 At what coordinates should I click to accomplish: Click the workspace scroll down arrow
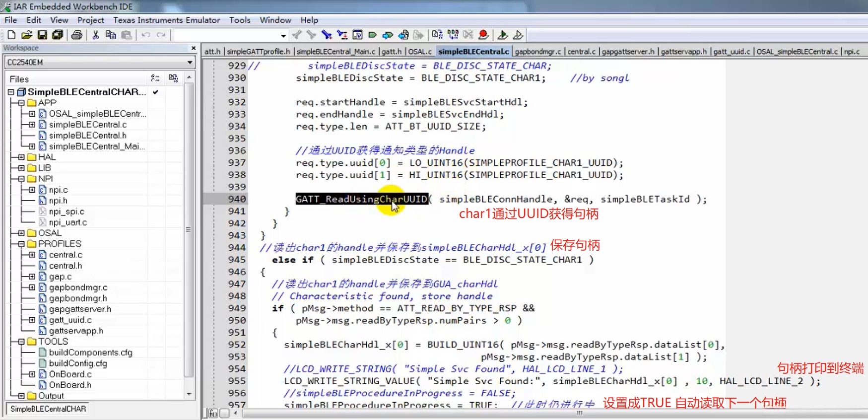[189, 394]
